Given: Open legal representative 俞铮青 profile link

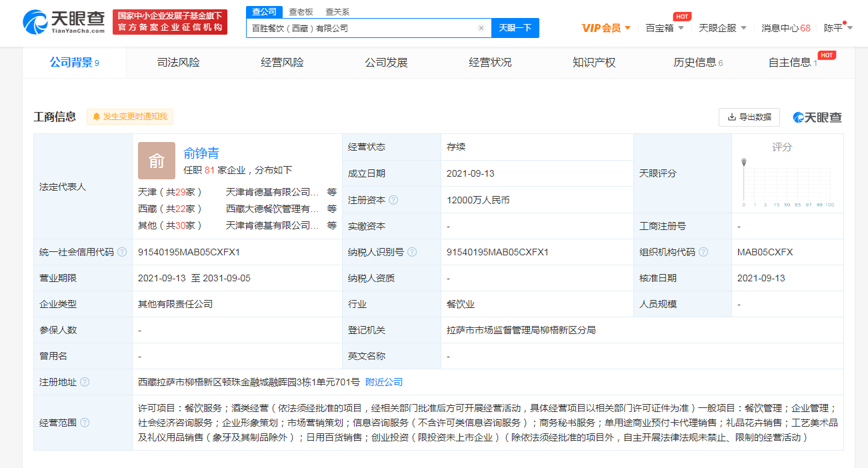Looking at the screenshot, I should (201, 153).
